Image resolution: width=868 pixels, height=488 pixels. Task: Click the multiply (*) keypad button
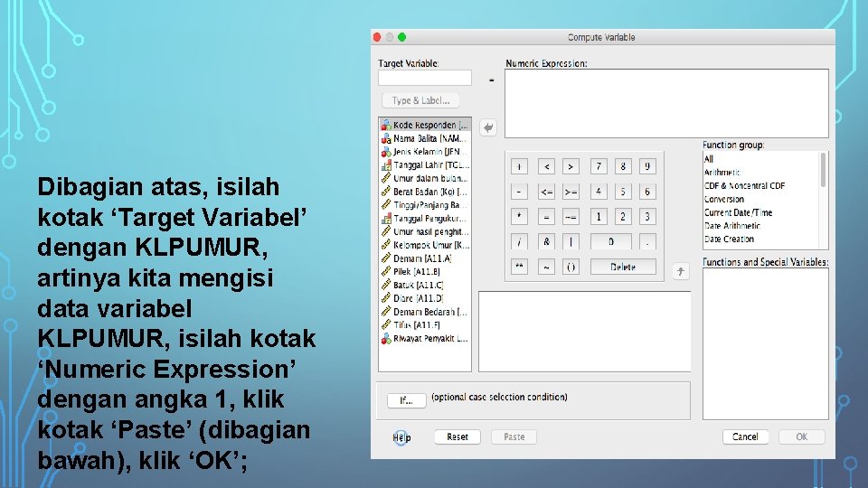[x=519, y=216]
